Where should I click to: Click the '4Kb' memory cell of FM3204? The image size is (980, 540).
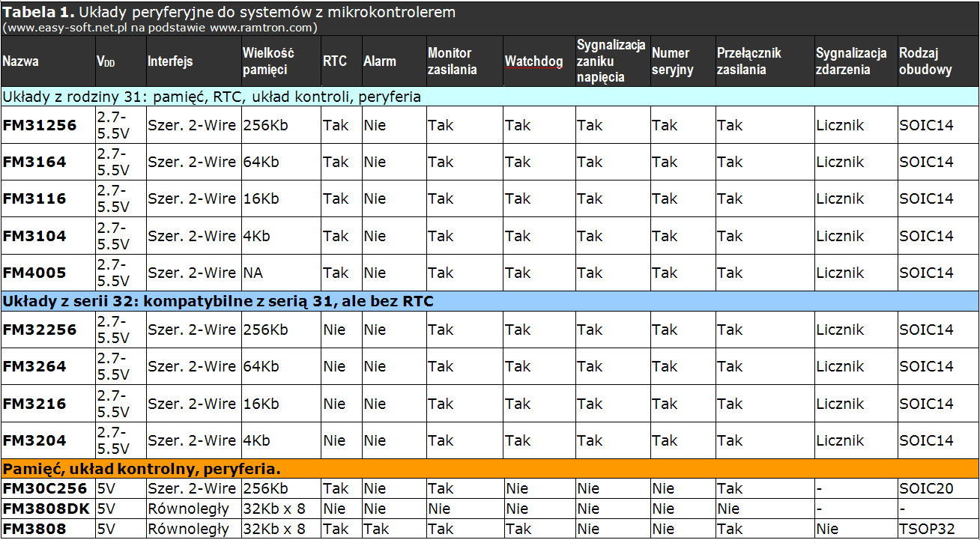tap(281, 440)
